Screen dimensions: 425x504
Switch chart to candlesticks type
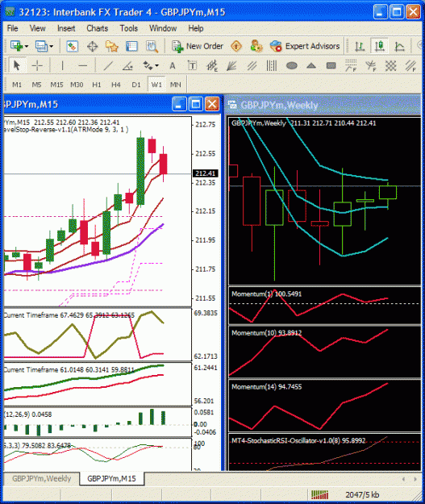(x=379, y=46)
